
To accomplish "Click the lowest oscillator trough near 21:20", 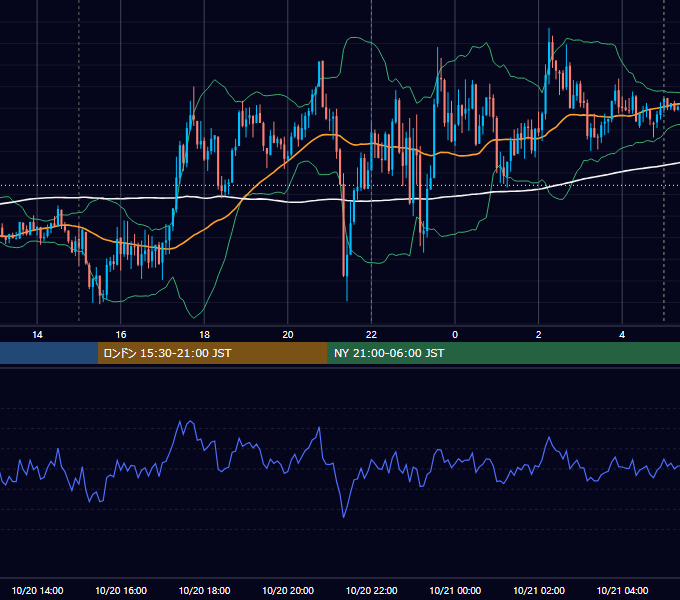I will point(344,516).
